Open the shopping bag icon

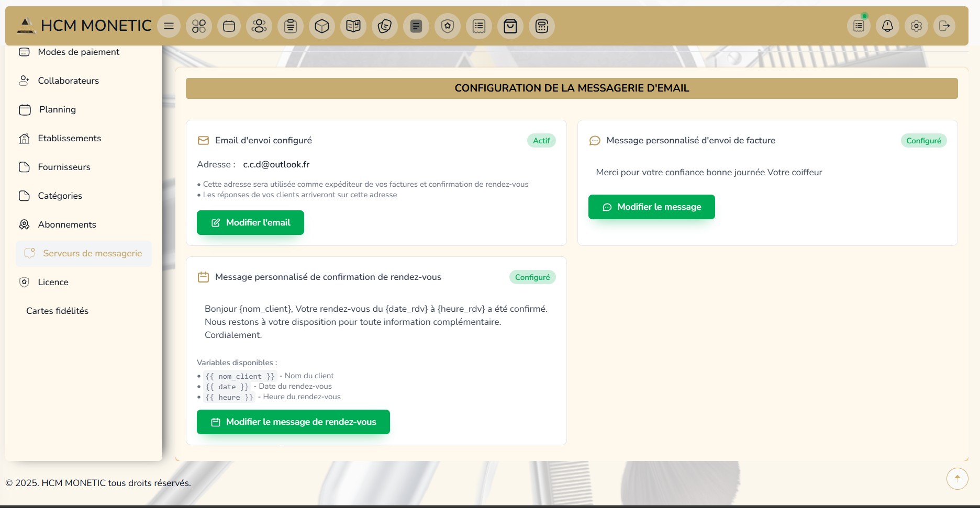click(510, 26)
